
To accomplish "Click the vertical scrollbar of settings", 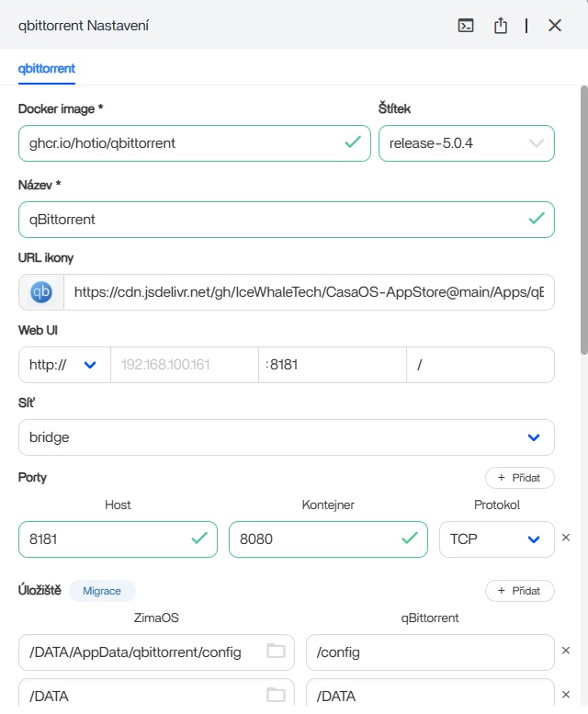I will [x=583, y=221].
